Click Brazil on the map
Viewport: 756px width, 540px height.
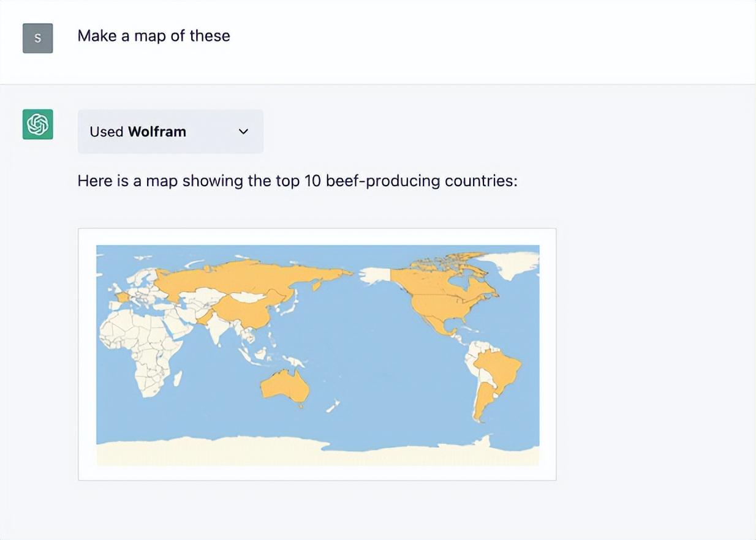point(496,367)
